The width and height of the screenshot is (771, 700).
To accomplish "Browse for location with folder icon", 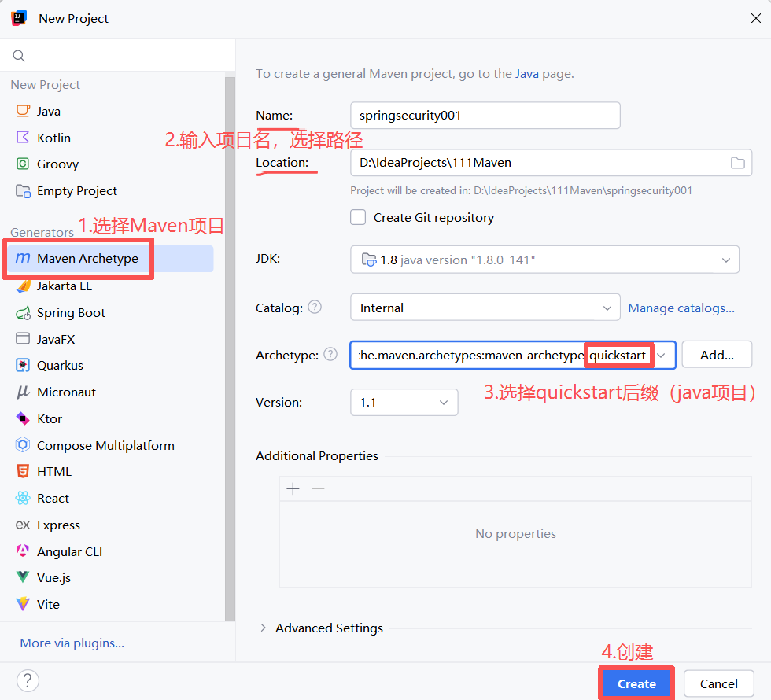I will (738, 163).
